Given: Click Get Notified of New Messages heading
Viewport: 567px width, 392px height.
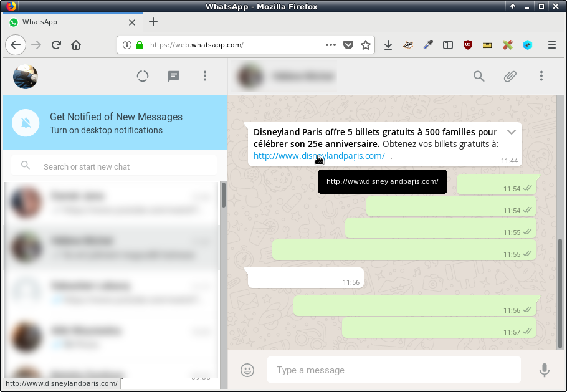Looking at the screenshot, I should click(x=116, y=117).
